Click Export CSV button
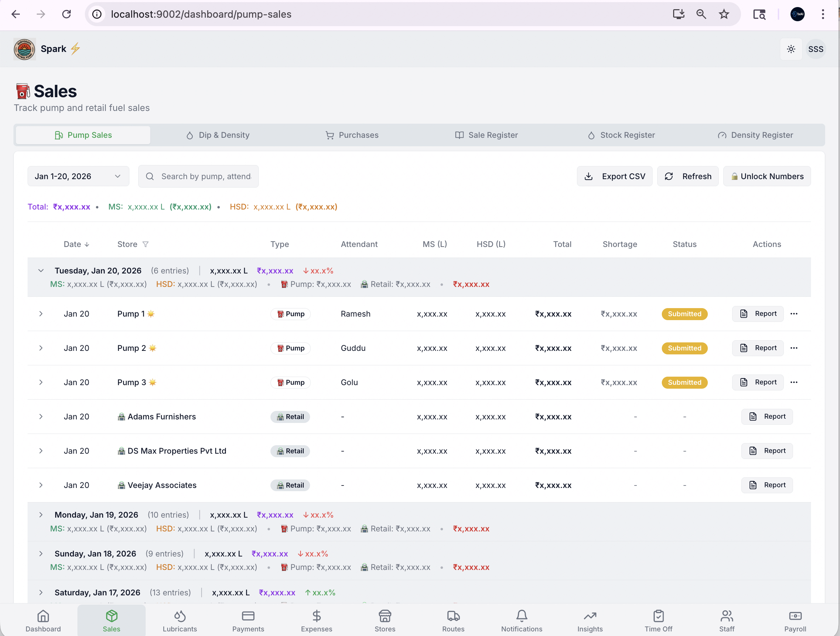Screen dimensions: 840x636 click(x=614, y=176)
